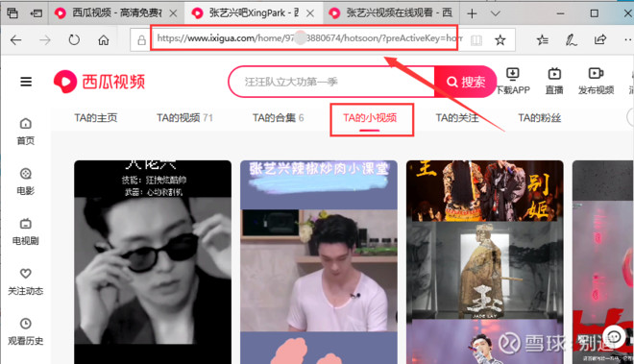634x364 pixels.
Task: Play the black-and-white sunglasses video thumbnail
Action: (x=153, y=262)
